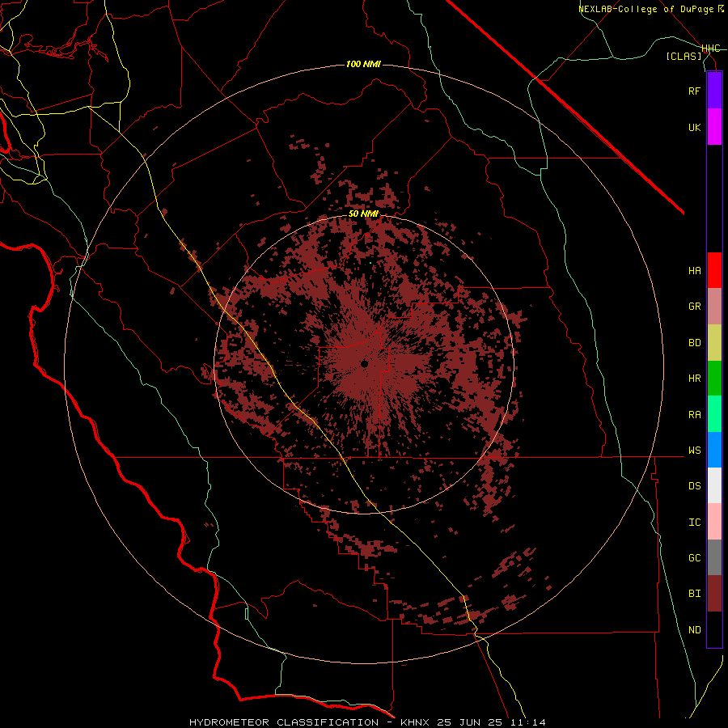The width and height of the screenshot is (728, 728).
Task: Click the IC legend label
Action: click(x=694, y=523)
